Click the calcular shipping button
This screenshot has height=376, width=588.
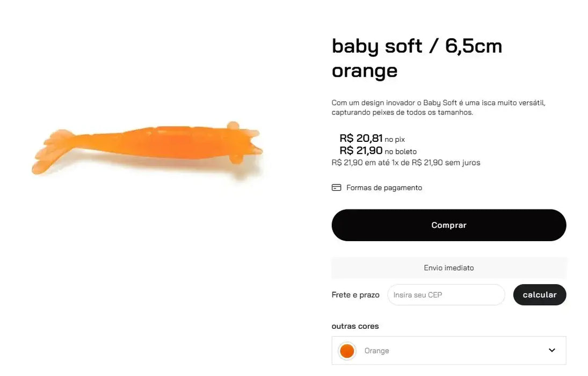coord(539,294)
